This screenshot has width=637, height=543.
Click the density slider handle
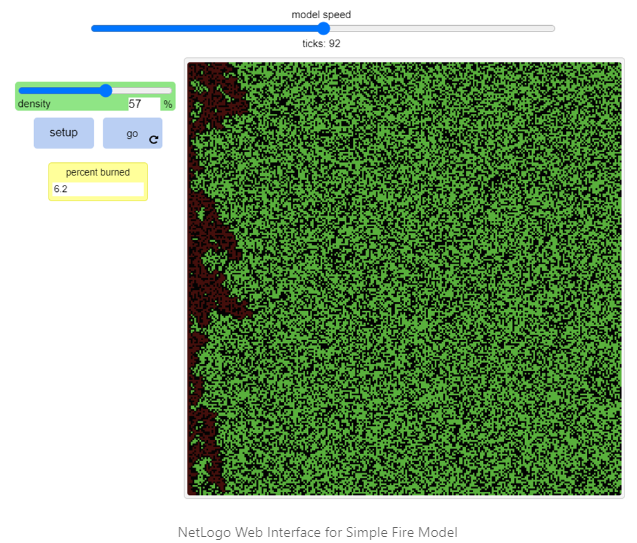click(x=106, y=90)
